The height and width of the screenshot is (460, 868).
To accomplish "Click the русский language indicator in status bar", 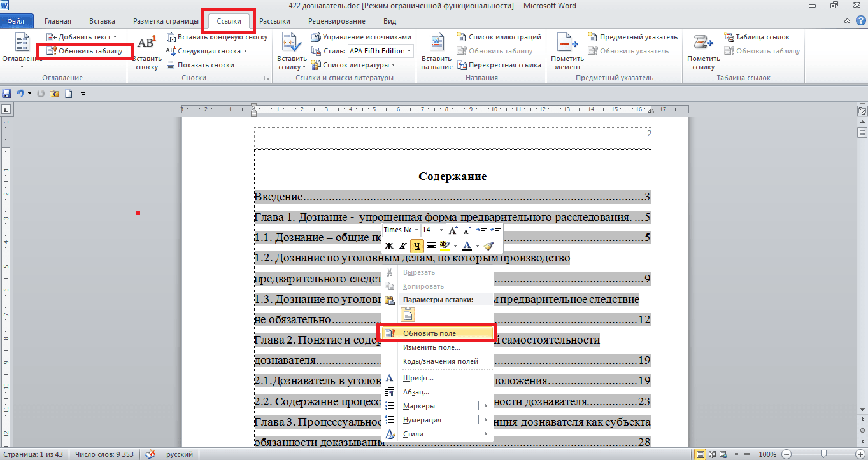I will pyautogui.click(x=180, y=454).
